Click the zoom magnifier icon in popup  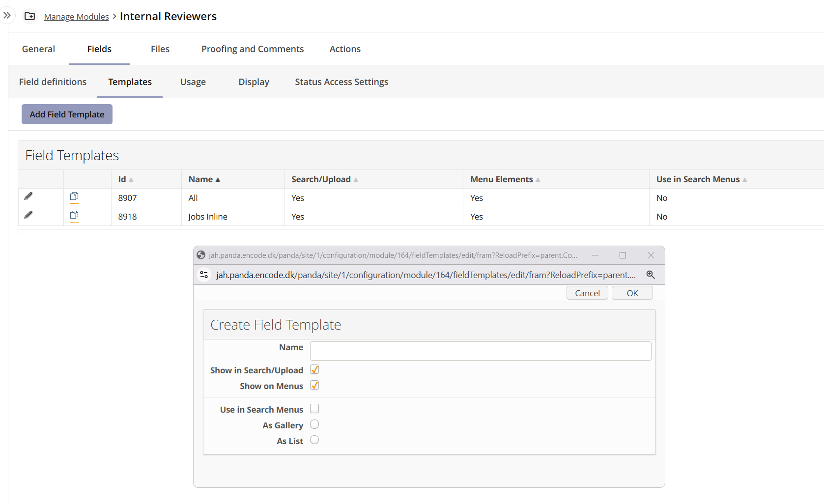tap(651, 275)
